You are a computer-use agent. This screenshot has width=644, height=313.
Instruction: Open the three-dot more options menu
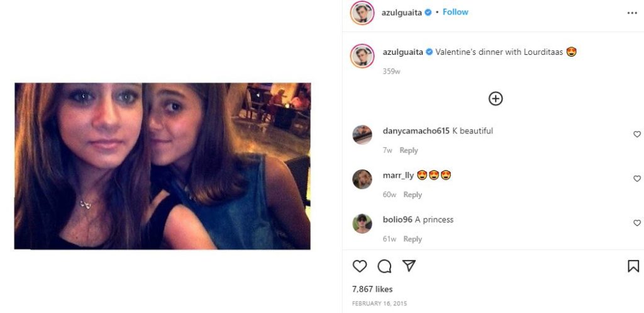[632, 13]
